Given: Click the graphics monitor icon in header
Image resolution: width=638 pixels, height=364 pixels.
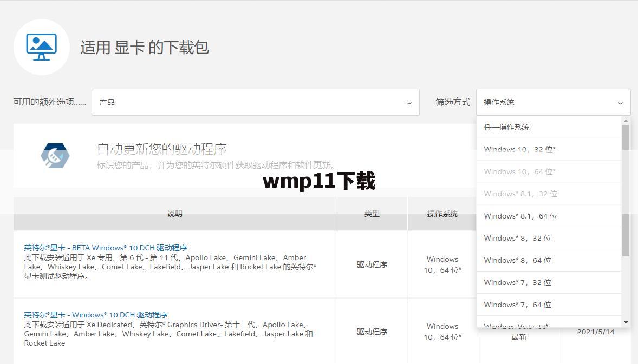Looking at the screenshot, I should (x=42, y=47).
